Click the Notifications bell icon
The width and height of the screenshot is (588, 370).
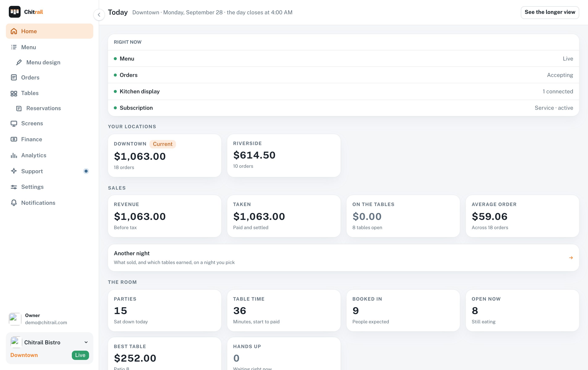coord(14,203)
